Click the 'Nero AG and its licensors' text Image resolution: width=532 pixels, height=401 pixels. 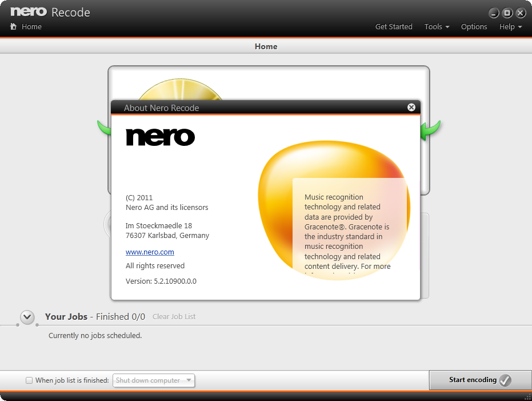[167, 208]
